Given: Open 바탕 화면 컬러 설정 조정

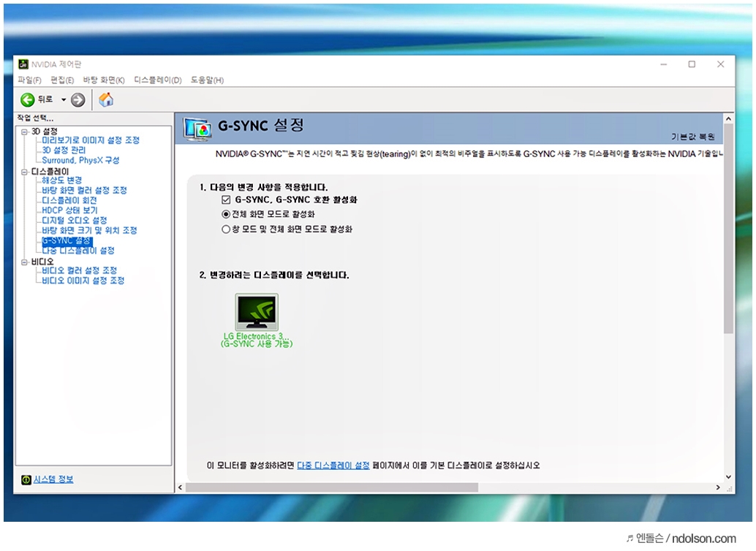Looking at the screenshot, I should tap(84, 191).
